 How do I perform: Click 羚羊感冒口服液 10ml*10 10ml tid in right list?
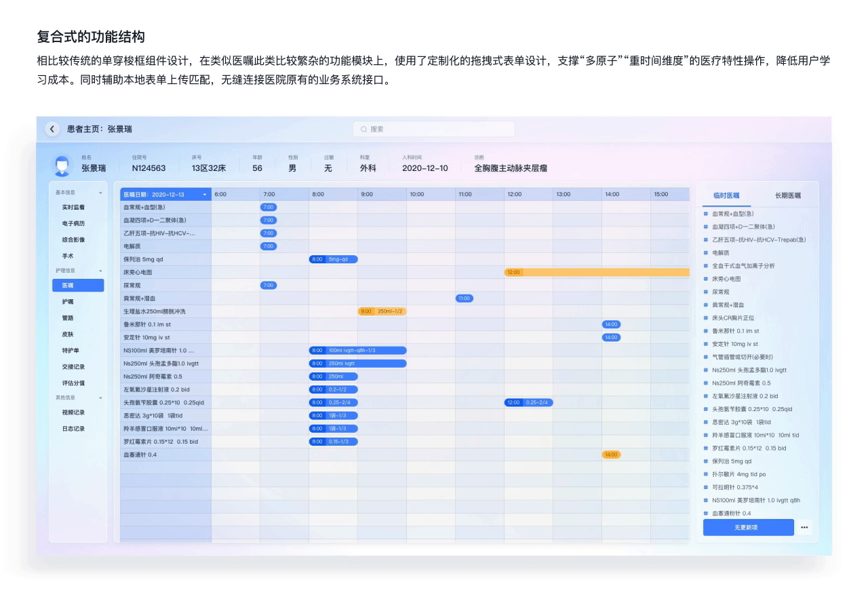[755, 435]
